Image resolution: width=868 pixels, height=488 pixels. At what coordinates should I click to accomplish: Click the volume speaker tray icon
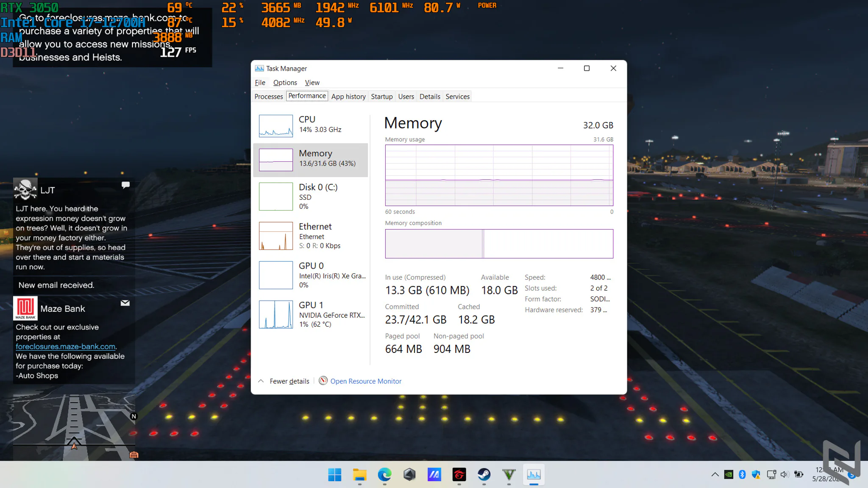[785, 474]
